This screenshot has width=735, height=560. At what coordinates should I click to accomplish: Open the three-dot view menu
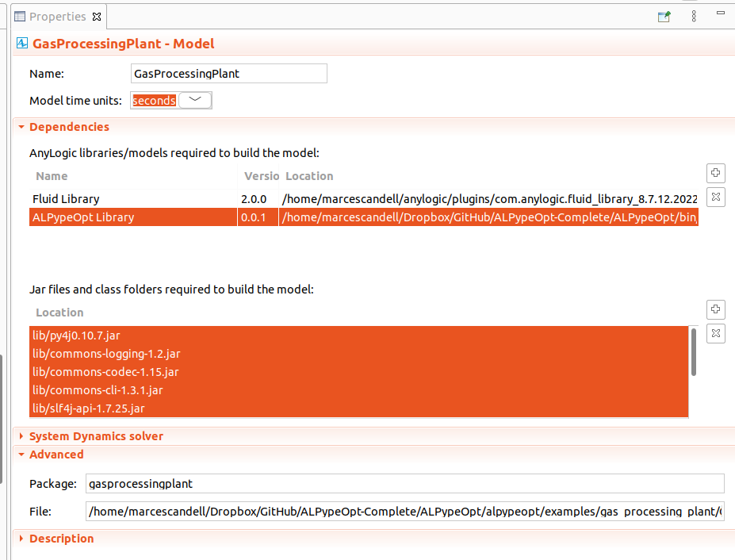(x=695, y=17)
